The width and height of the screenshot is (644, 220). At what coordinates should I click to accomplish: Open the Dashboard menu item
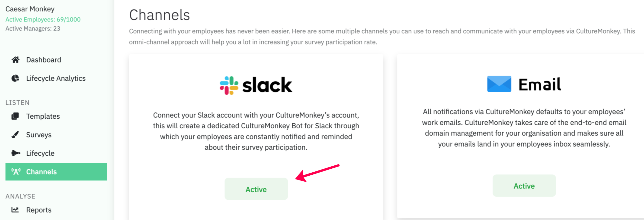point(44,60)
